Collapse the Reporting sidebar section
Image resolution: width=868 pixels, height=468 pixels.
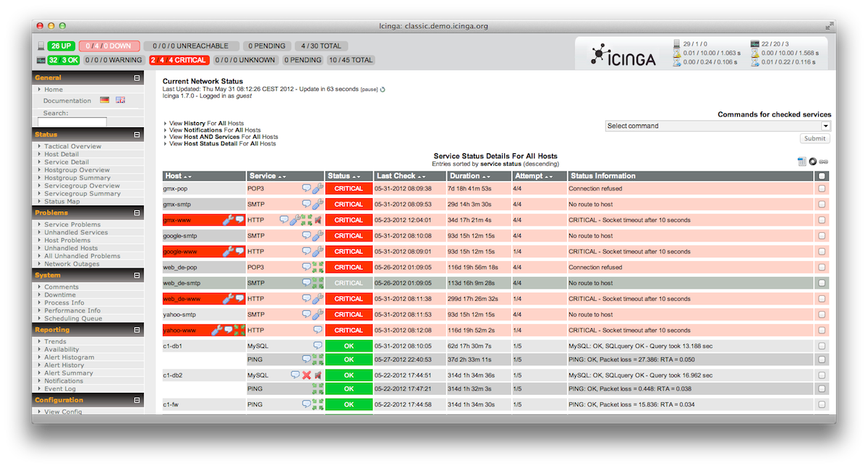tap(137, 330)
